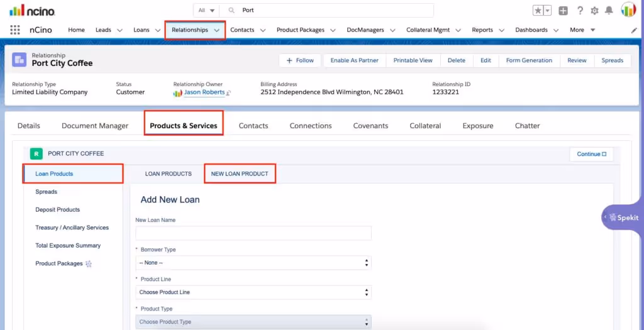
Task: Click the nCino logo
Action: click(32, 10)
